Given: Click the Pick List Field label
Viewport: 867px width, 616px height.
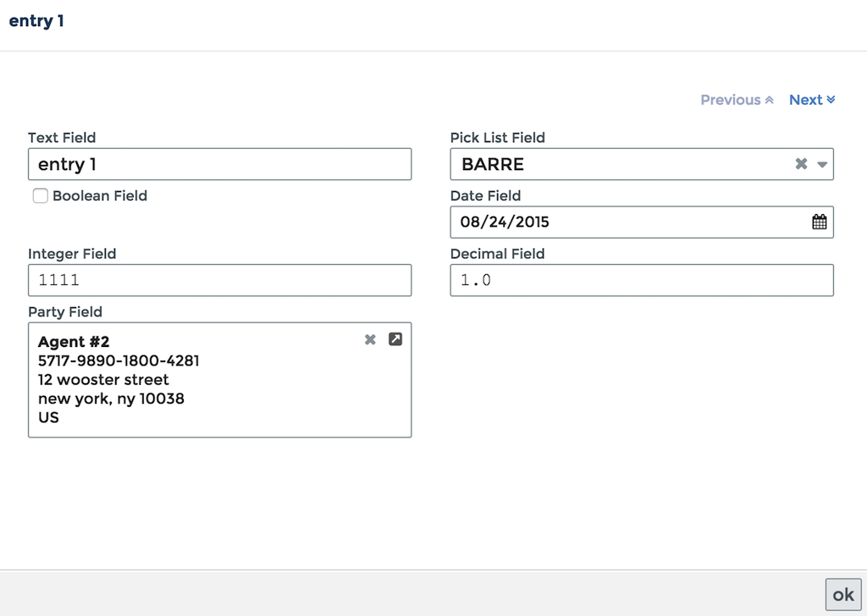Looking at the screenshot, I should [498, 138].
